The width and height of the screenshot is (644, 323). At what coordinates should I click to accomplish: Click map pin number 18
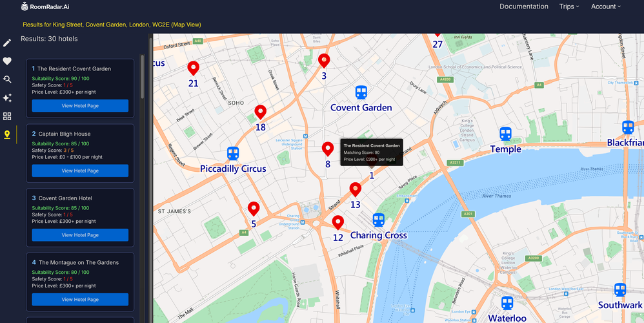pyautogui.click(x=261, y=112)
